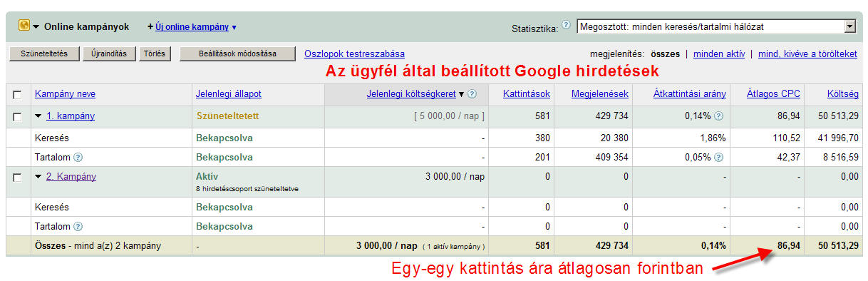Sort by Jelenlegi költségkeret column
Screen dimensions: 868x281
pos(411,94)
